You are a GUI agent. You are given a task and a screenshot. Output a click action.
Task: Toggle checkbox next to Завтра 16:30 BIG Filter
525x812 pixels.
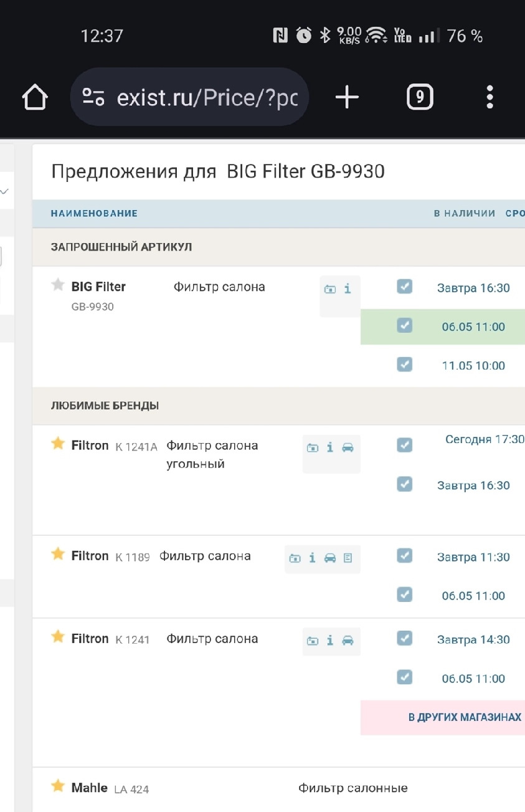click(405, 286)
